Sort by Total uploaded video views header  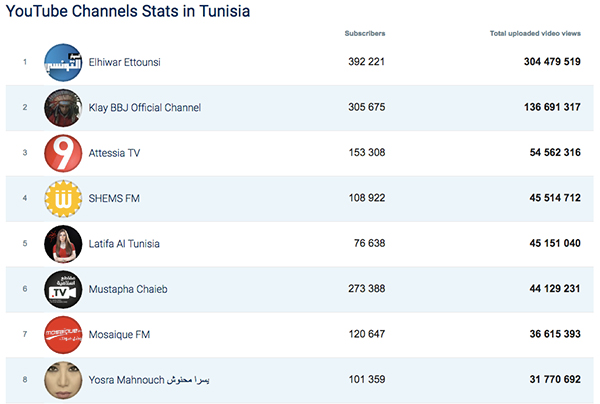(535, 33)
